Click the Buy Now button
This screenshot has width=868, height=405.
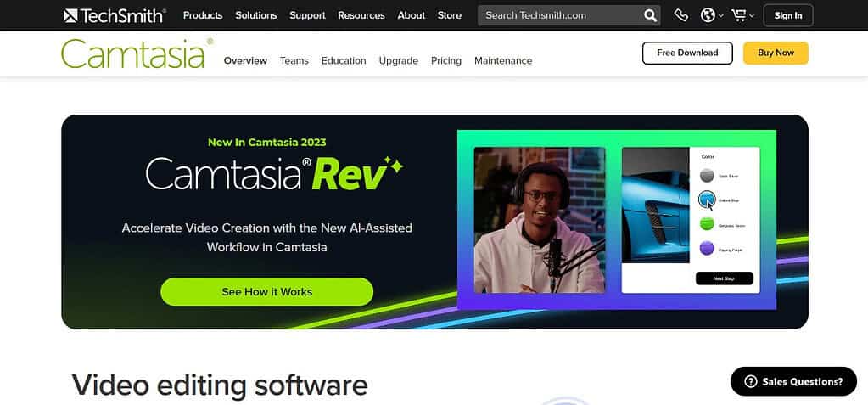tap(776, 53)
